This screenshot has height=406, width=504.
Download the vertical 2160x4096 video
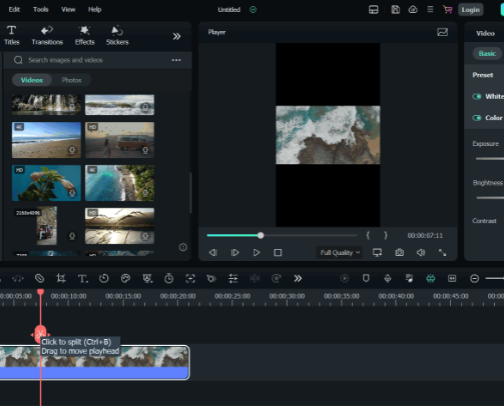coord(72,236)
